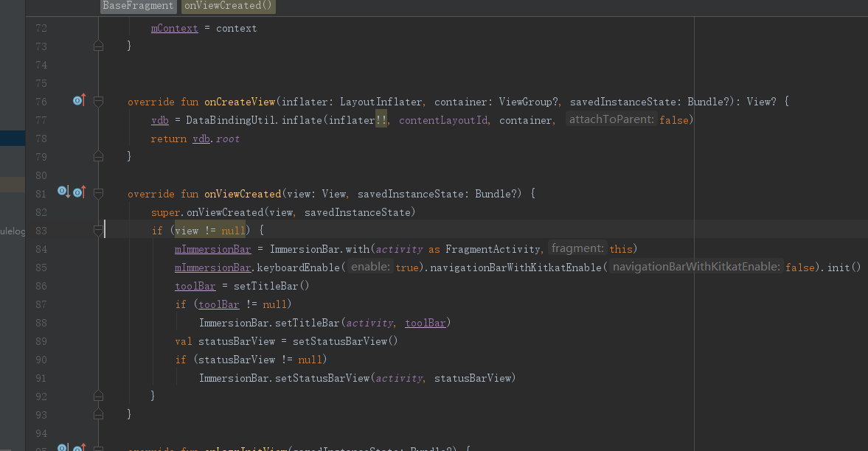Click the overriding up-arrow gutter icon on line 95
The height and width of the screenshot is (451, 868).
click(78, 447)
